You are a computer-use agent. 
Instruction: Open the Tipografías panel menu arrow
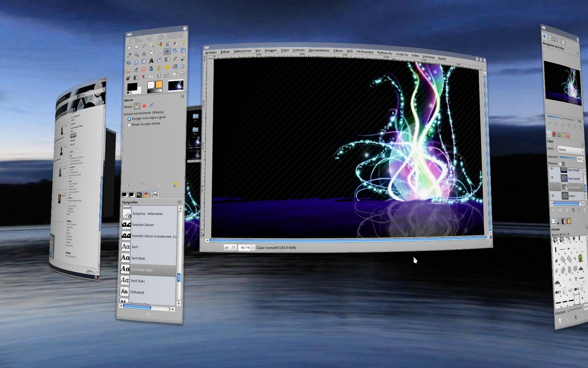click(179, 202)
